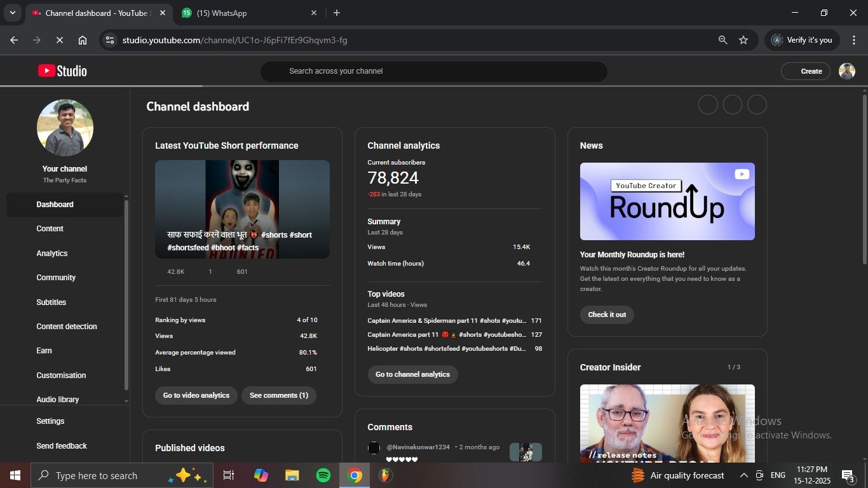Click the Go to channel analytics button

[x=412, y=374]
